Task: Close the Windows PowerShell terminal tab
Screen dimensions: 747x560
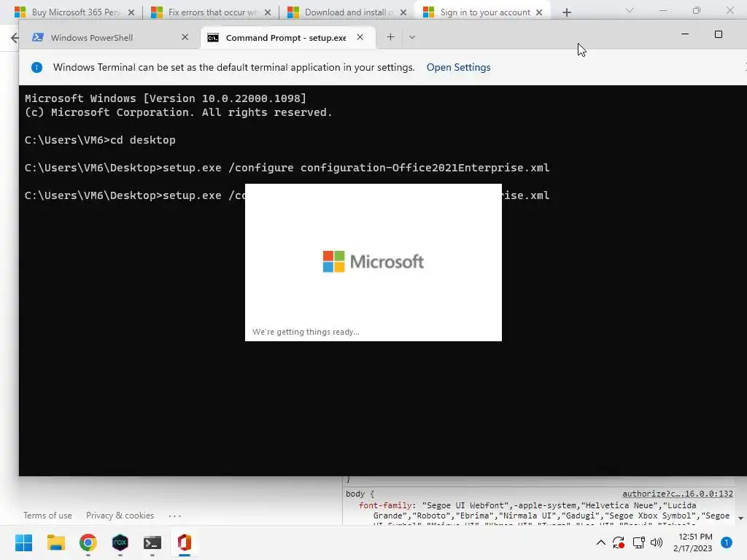Action: pos(185,37)
